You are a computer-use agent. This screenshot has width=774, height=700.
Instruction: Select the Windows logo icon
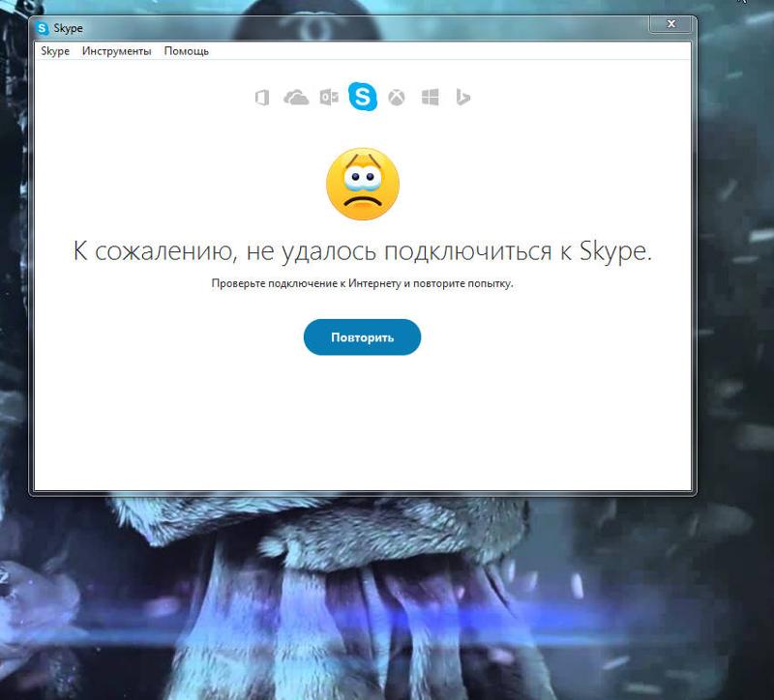430,98
